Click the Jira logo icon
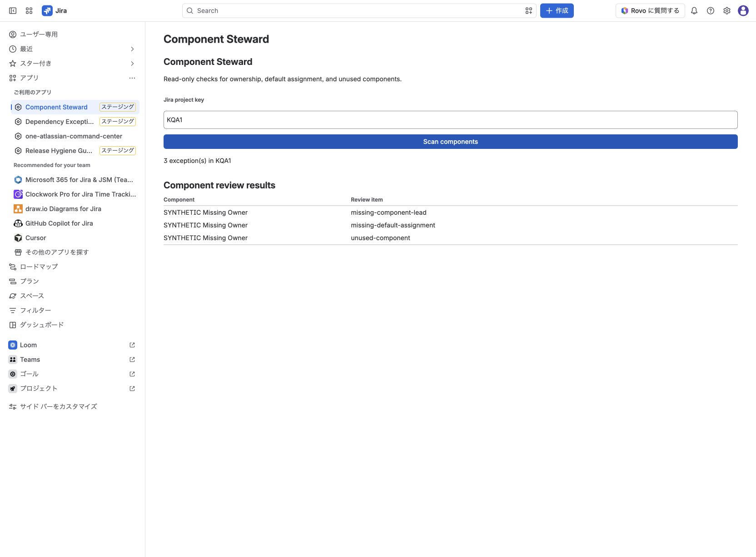 pos(47,10)
